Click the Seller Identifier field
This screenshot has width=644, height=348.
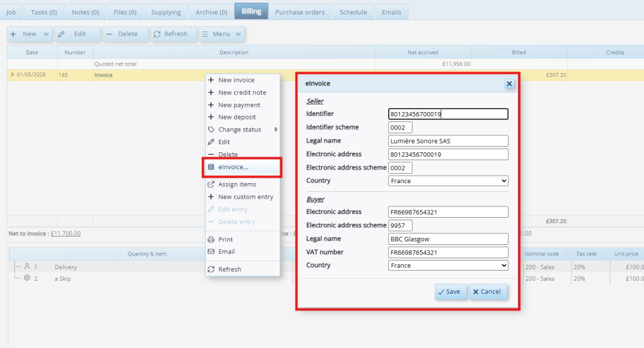[448, 114]
